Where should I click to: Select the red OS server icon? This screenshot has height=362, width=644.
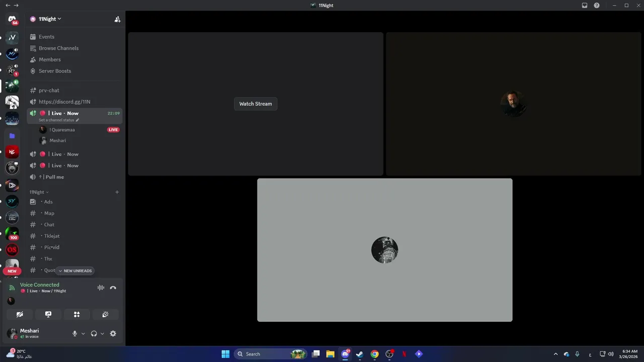tap(12, 249)
